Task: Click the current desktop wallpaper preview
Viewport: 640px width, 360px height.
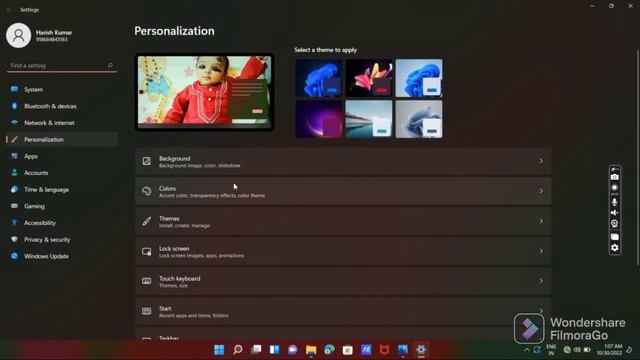Action: 204,92
